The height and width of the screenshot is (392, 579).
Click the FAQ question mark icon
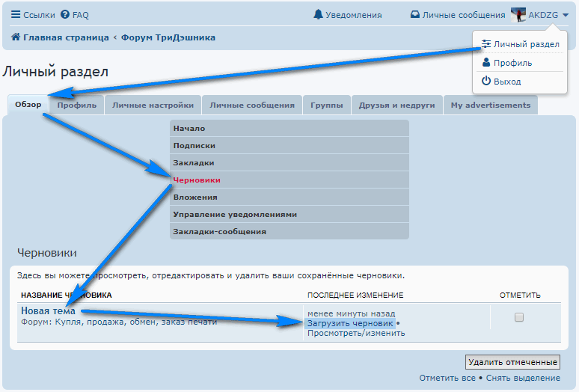tap(65, 15)
